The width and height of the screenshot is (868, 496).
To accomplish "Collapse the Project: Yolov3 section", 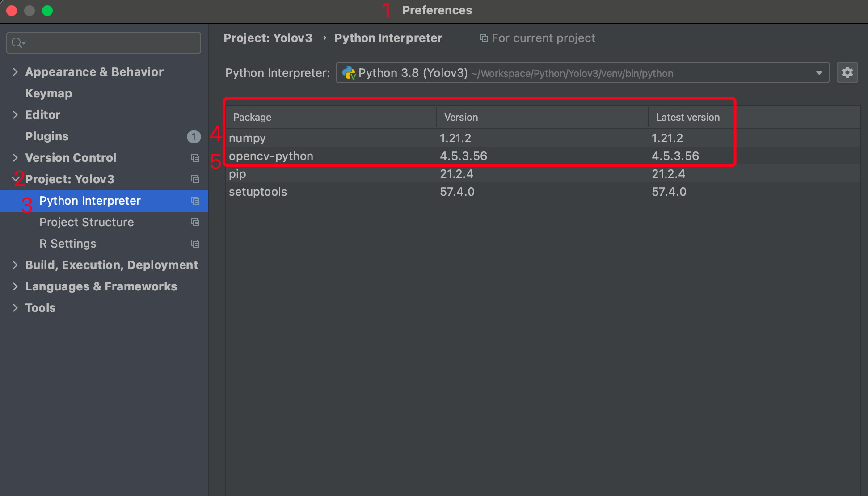I will pos(15,179).
